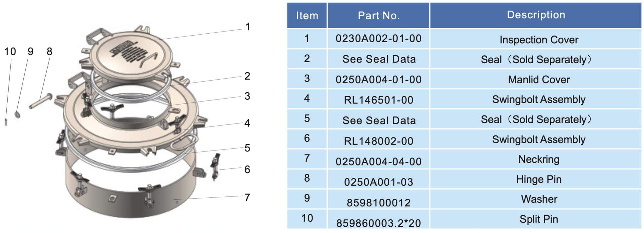Click callout number 9 in the diagram
The height and width of the screenshot is (233, 644).
[31, 52]
